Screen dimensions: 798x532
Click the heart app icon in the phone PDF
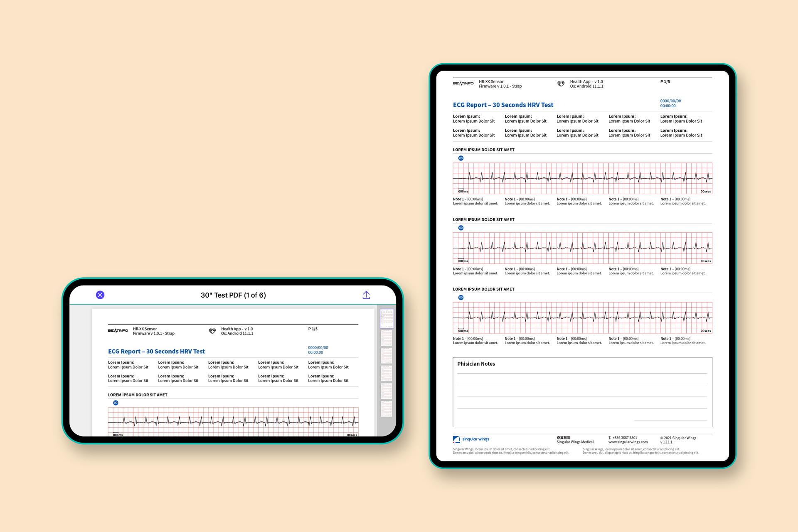[x=212, y=331]
